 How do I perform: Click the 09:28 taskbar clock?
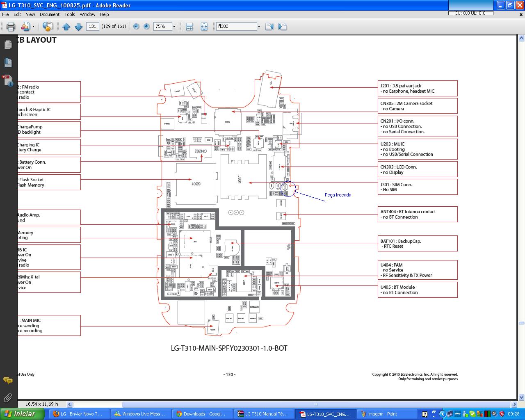[x=514, y=414]
